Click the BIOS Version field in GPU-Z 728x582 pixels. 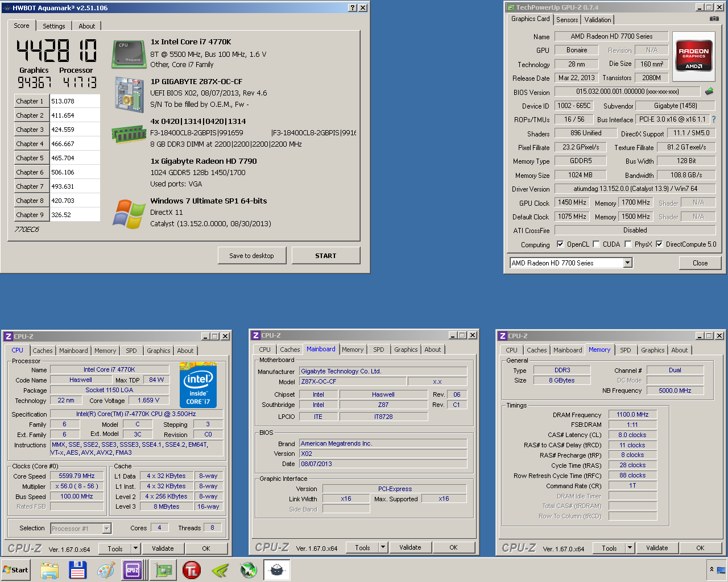(x=627, y=92)
